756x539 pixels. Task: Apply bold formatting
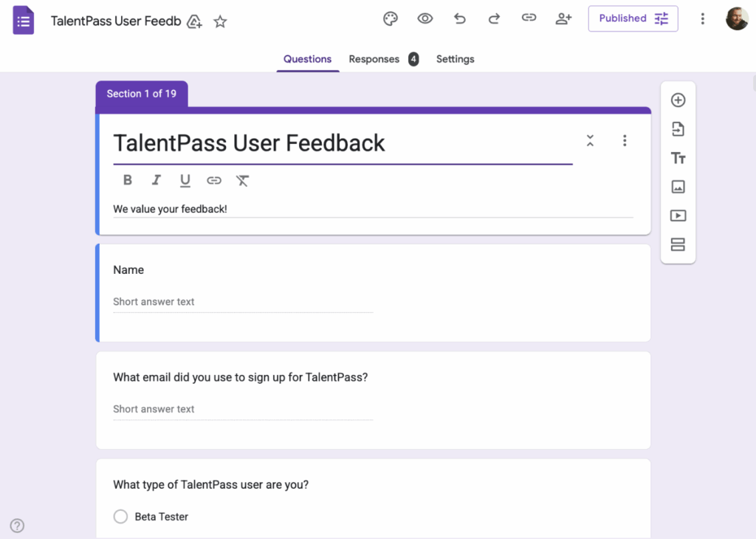(x=127, y=180)
